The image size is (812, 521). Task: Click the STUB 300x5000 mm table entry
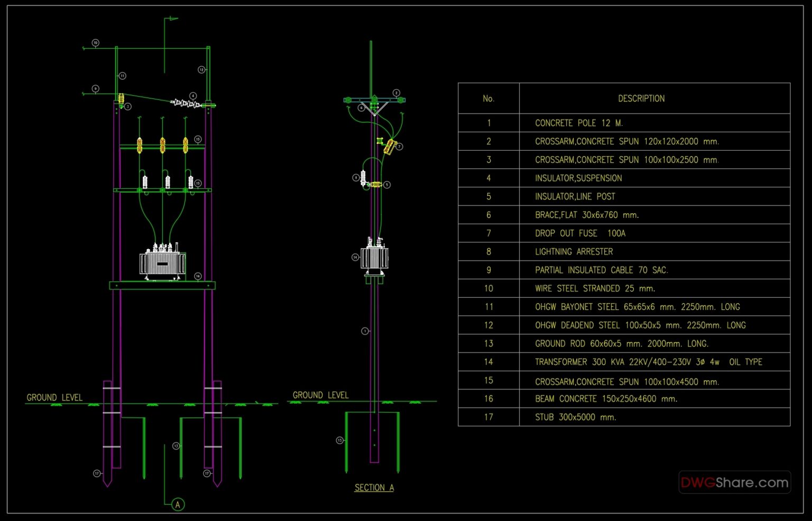pos(575,417)
